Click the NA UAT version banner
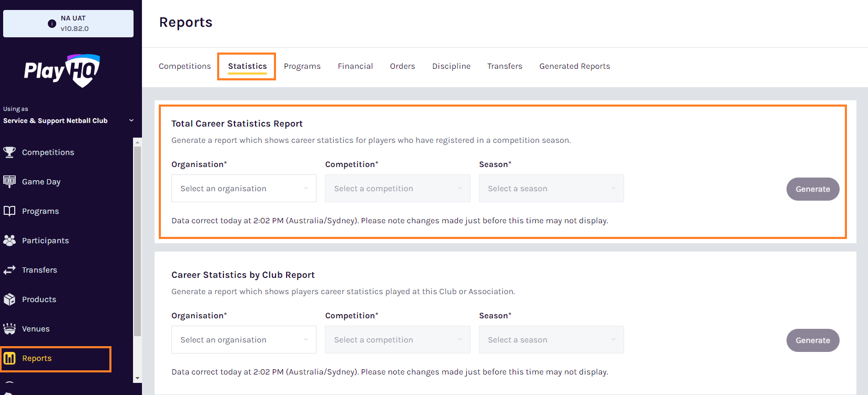This screenshot has height=395, width=868. coord(68,24)
